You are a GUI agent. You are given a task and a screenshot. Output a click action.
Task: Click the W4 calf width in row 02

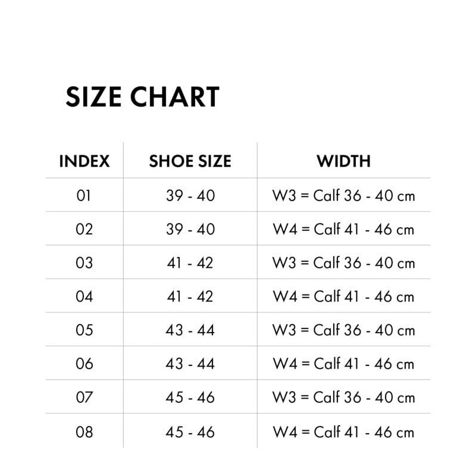[x=343, y=229]
